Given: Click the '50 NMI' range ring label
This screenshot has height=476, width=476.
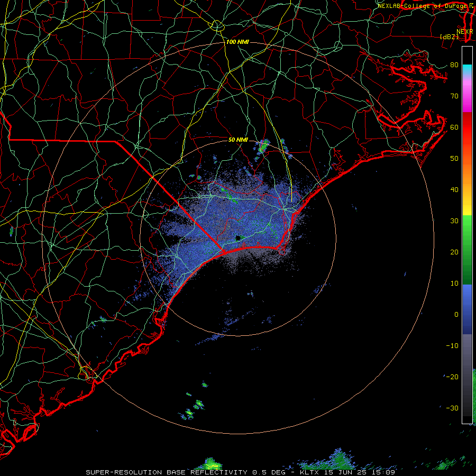Looking at the screenshot, I should tap(238, 140).
